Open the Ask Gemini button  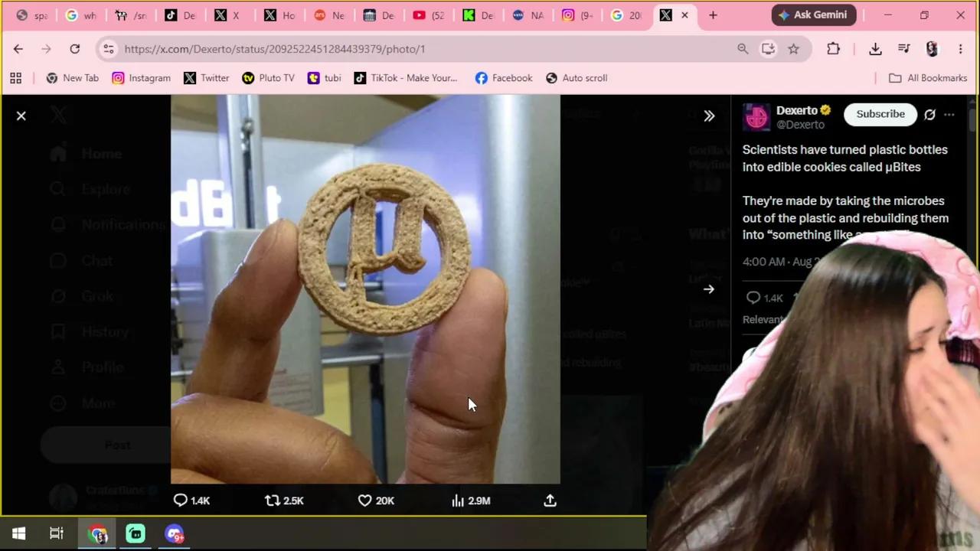[x=813, y=15]
